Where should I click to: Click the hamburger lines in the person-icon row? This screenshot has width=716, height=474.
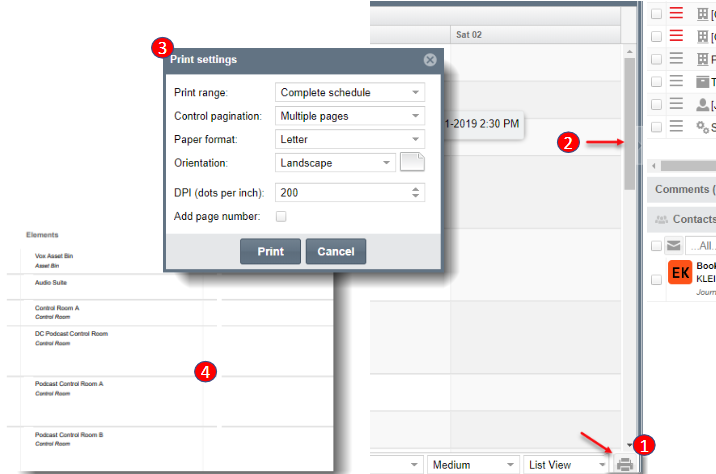tap(676, 104)
